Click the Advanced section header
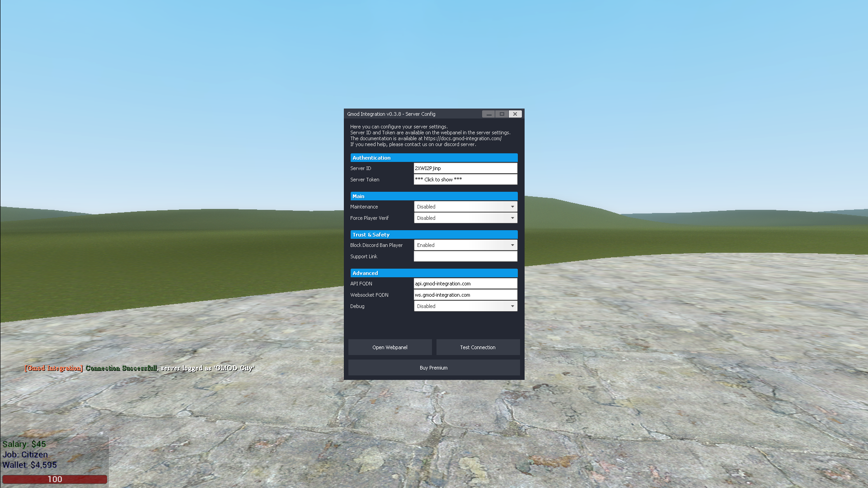 [x=433, y=273]
